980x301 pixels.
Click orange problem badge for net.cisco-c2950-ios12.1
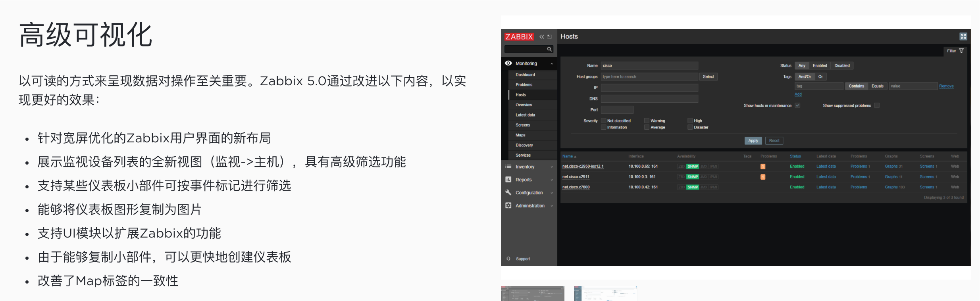(x=763, y=167)
